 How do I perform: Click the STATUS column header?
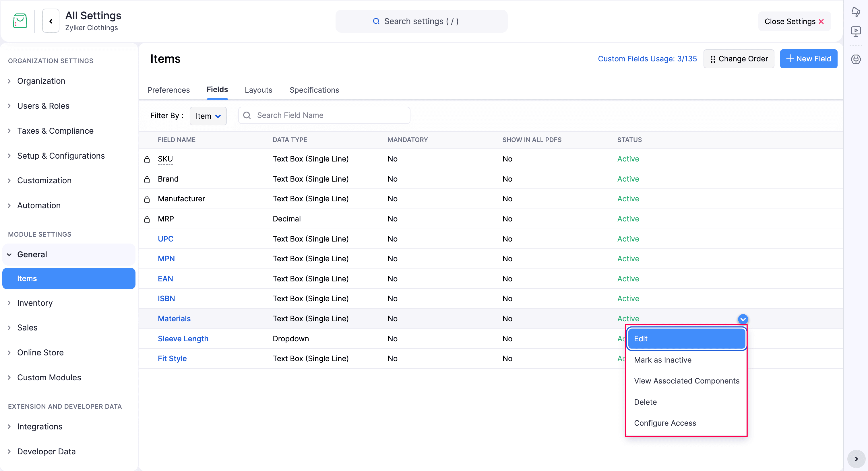point(629,140)
